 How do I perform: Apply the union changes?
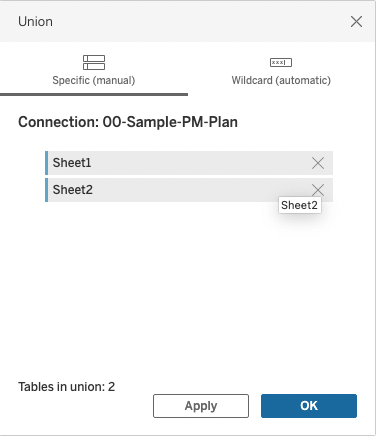201,406
